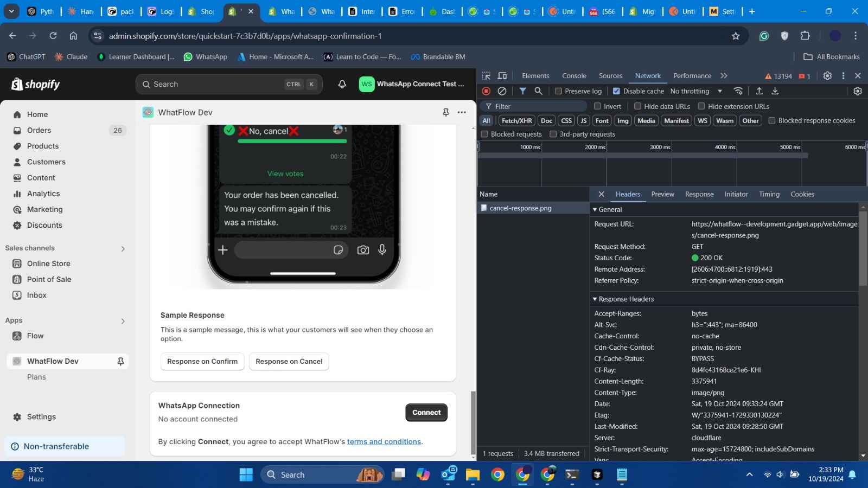The height and width of the screenshot is (488, 868).
Task: Click the record network log icon
Action: [x=486, y=91]
